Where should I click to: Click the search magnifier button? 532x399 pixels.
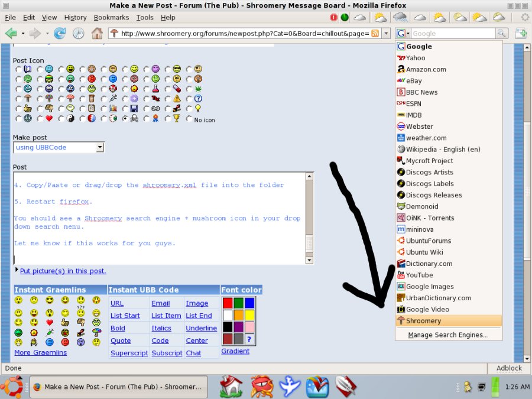coord(501,33)
